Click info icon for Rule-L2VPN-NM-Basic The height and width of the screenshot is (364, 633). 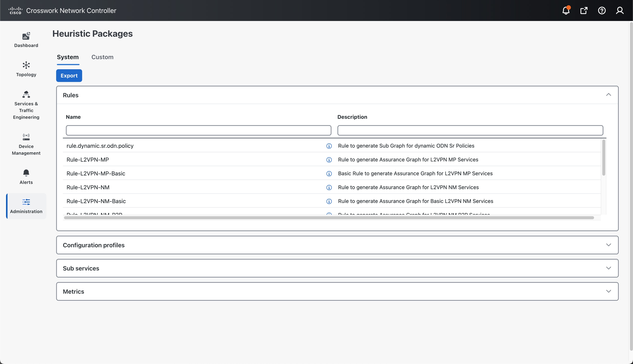tap(329, 201)
